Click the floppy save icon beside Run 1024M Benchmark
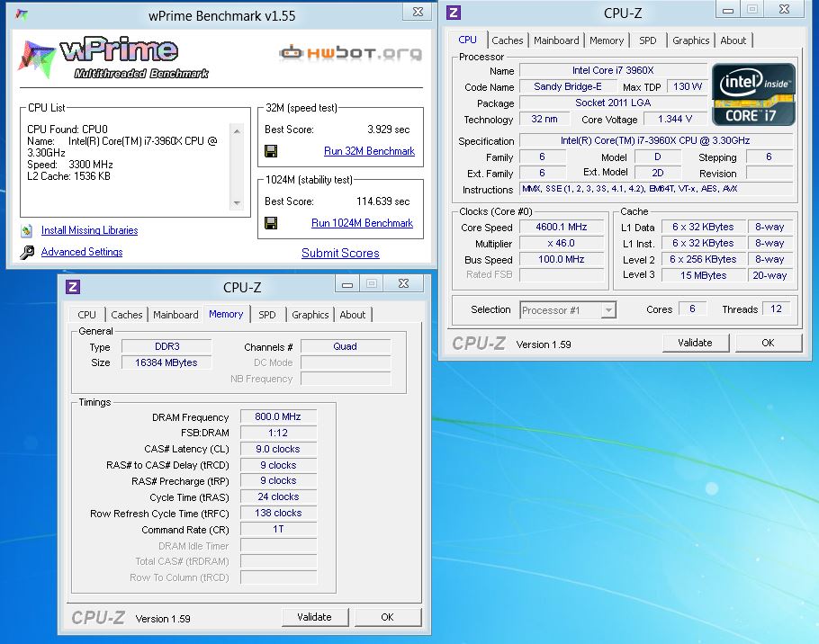The image size is (819, 644). pos(271,223)
